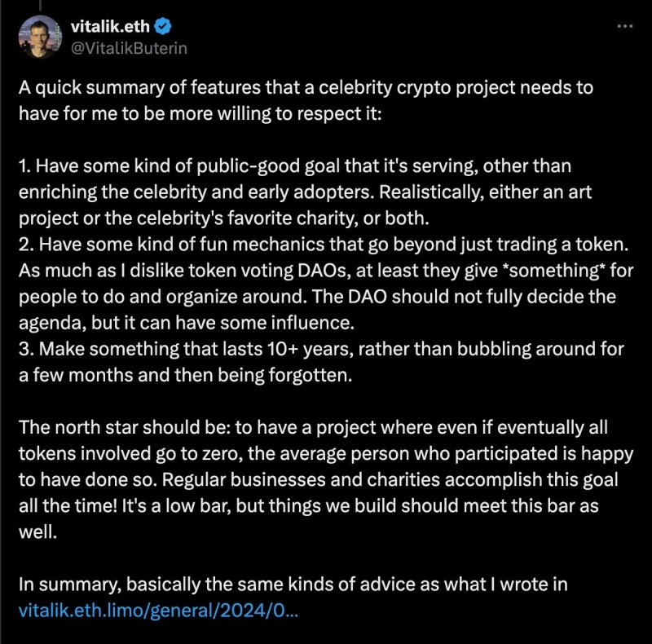The image size is (652, 644).
Task: Click the thread connector line above the avatar
Action: pos(40,5)
